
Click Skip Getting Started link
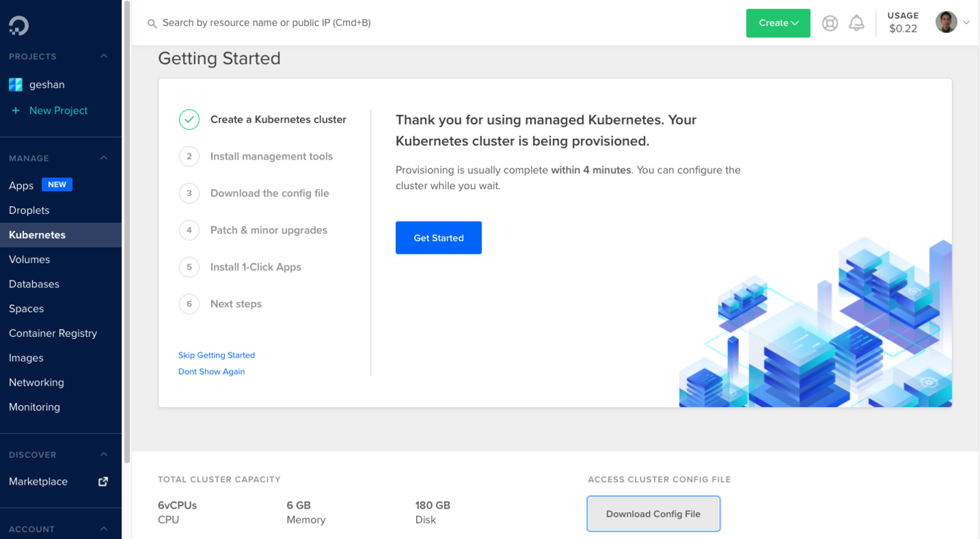tap(216, 355)
